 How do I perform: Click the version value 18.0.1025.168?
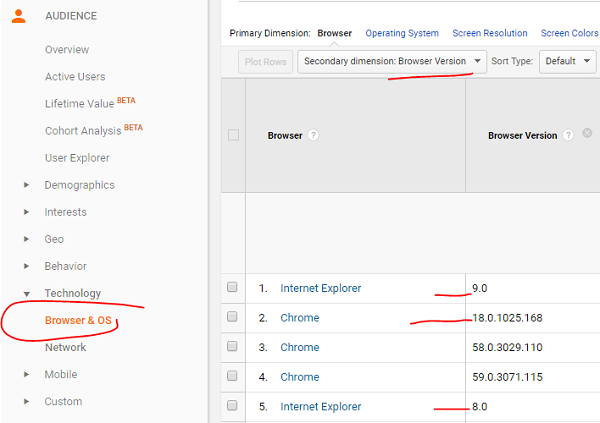click(x=507, y=318)
